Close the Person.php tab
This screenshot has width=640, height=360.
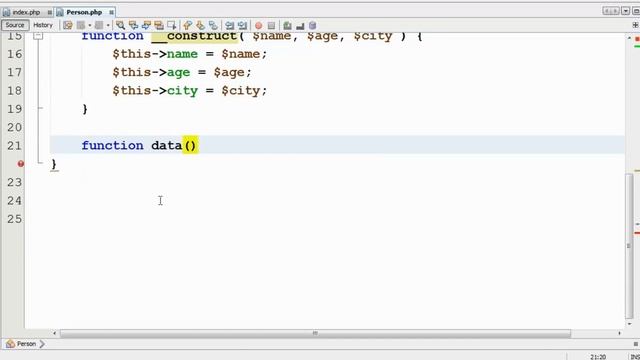point(111,12)
